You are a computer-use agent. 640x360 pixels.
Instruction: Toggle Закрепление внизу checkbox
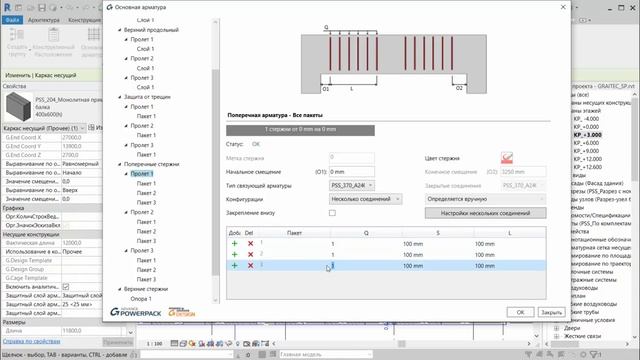(332, 213)
